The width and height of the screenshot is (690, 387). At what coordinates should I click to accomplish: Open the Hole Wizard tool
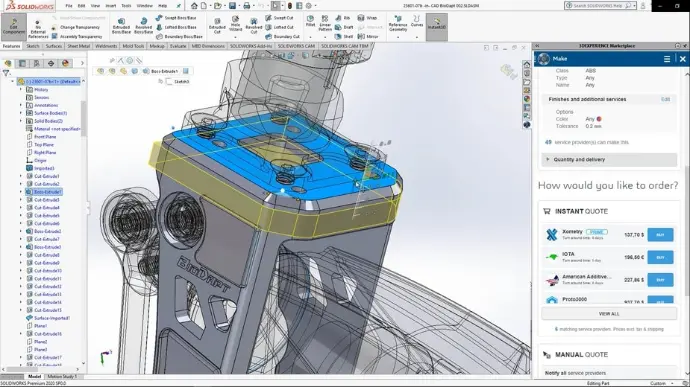pos(235,24)
